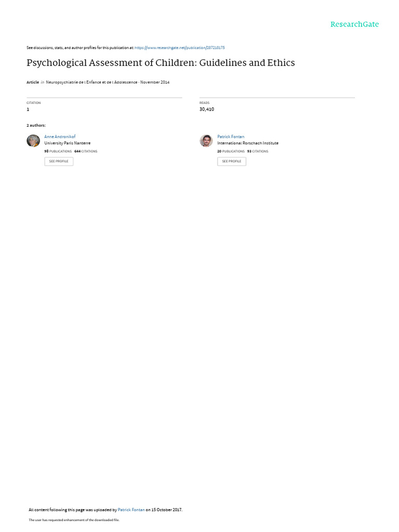Click the 93 citations stat
This screenshot has width=399, height=532.
point(258,151)
